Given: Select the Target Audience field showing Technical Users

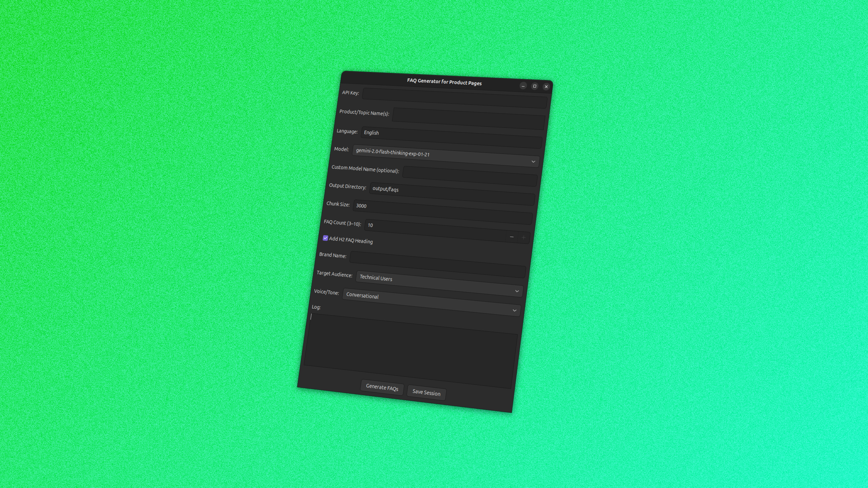Looking at the screenshot, I should pyautogui.click(x=439, y=275).
